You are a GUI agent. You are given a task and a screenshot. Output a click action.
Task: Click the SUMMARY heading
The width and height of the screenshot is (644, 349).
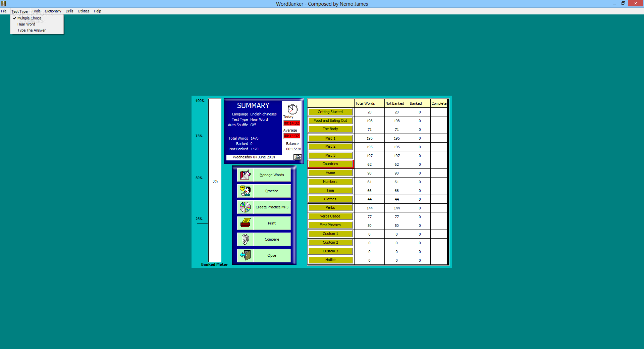253,105
